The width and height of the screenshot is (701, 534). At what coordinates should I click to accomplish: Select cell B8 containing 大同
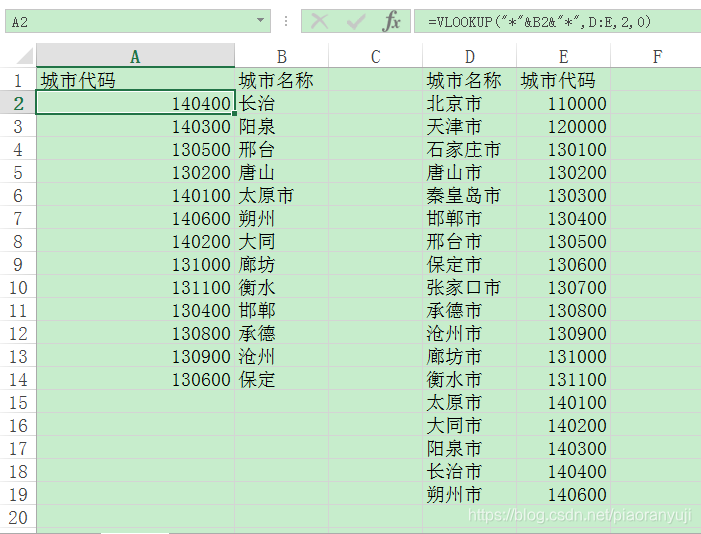(x=282, y=242)
